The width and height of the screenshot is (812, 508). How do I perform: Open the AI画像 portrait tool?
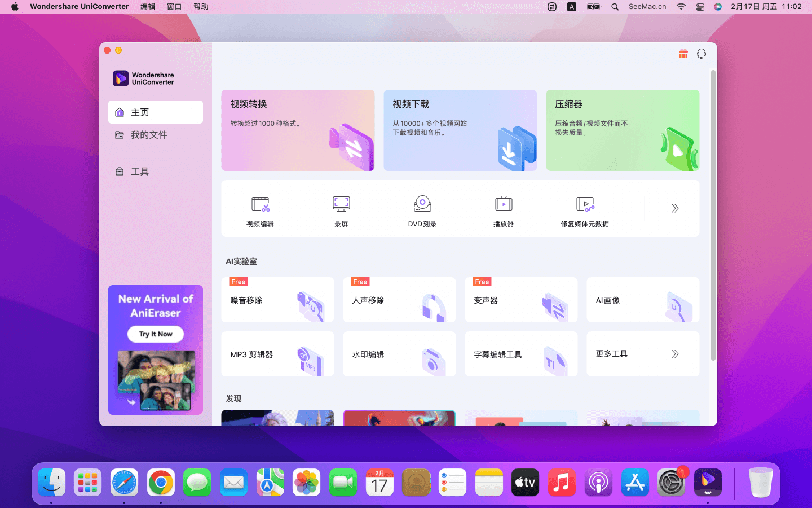643,300
